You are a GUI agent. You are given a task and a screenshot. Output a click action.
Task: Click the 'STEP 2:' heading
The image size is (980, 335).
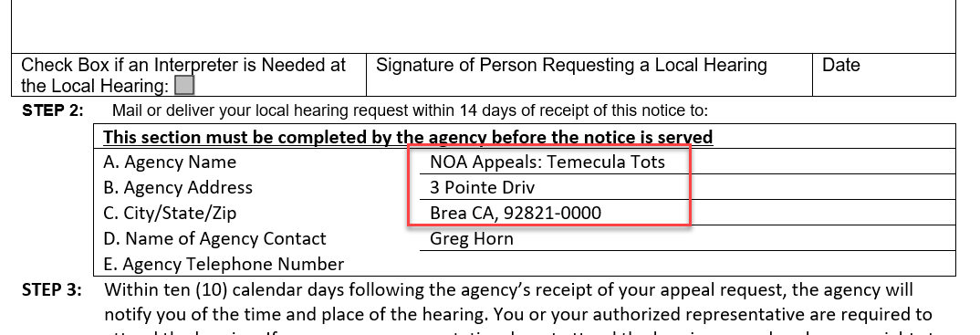pyautogui.click(x=53, y=110)
